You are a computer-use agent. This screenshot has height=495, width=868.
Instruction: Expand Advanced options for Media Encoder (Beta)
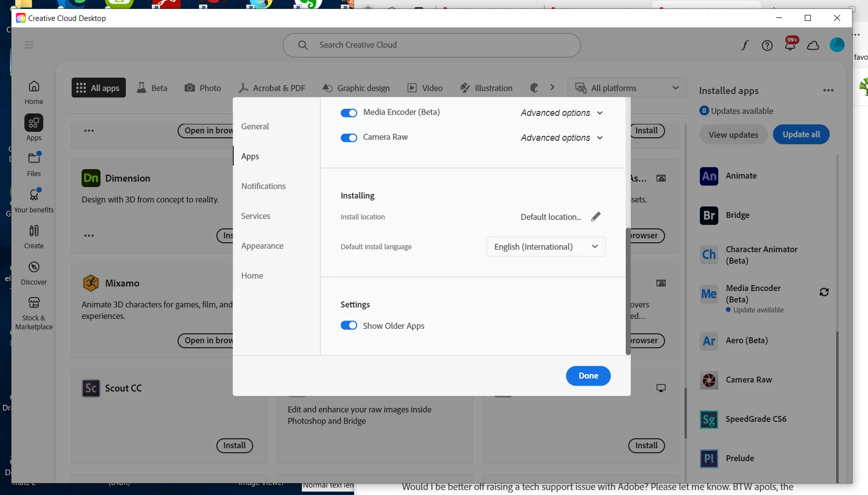tap(562, 113)
